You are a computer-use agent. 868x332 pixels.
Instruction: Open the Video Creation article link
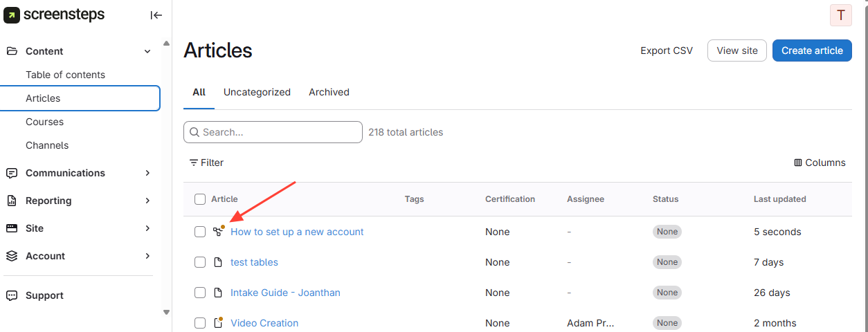264,323
